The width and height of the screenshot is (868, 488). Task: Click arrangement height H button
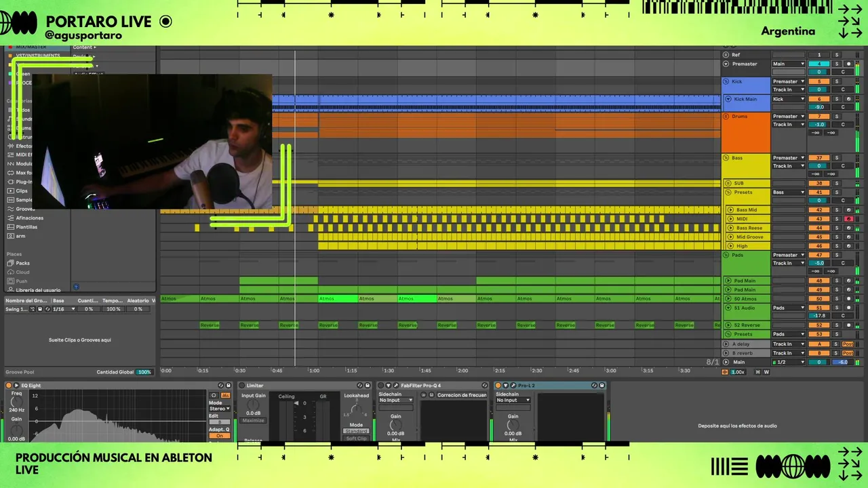[758, 372]
